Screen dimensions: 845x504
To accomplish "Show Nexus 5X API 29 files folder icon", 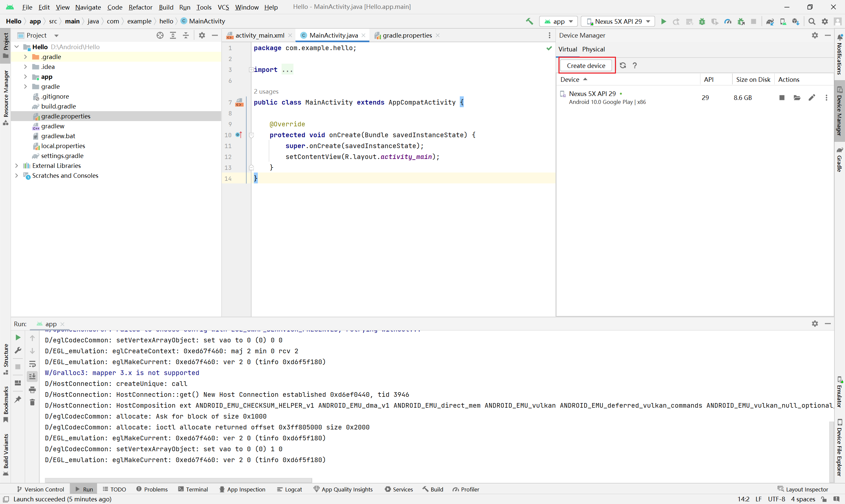I will coord(797,98).
